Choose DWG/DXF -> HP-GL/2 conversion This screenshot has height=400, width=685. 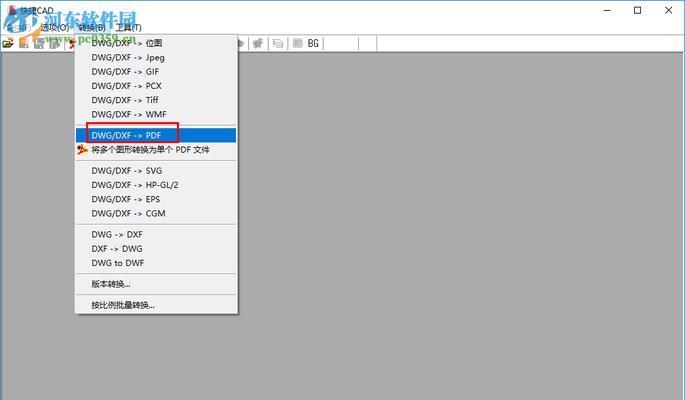pos(156,185)
